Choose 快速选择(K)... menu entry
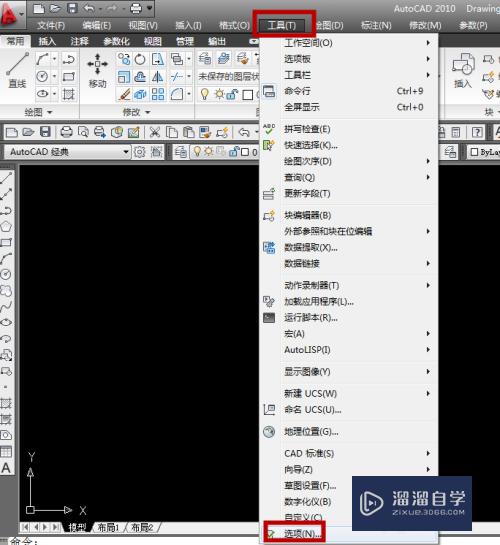The width and height of the screenshot is (500, 545). [x=349, y=145]
